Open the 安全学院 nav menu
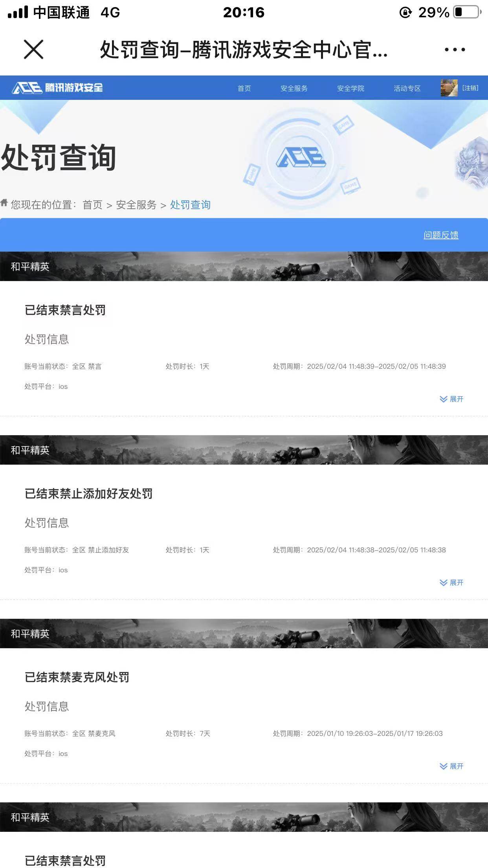This screenshot has width=488, height=868. [350, 88]
